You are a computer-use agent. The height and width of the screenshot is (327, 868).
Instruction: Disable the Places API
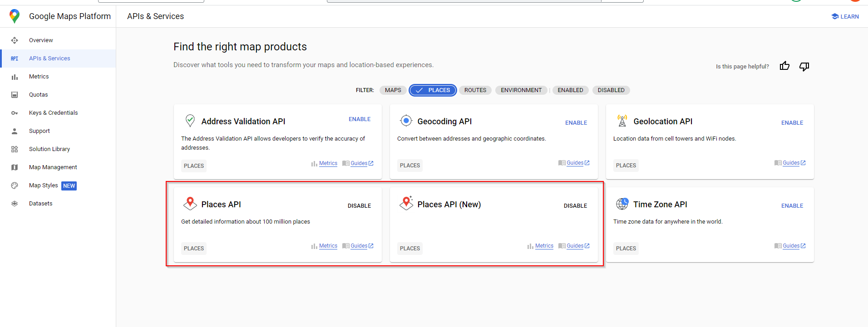tap(359, 206)
